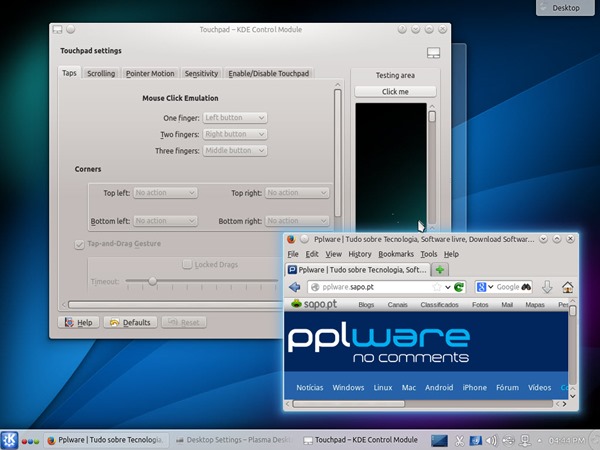Open the Linux link on Pplware page
600x450 pixels.
(x=383, y=388)
